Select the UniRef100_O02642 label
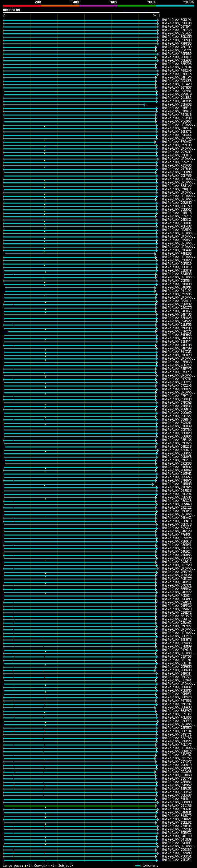 [176, 562]
